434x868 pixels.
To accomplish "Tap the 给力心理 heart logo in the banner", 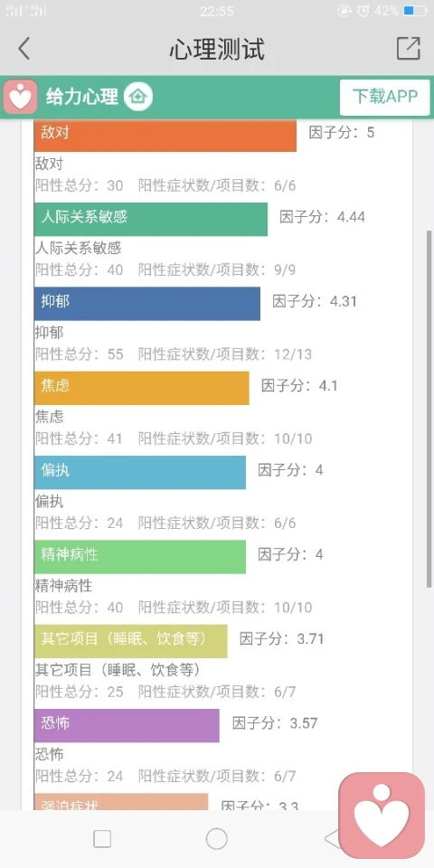I will tap(21, 97).
